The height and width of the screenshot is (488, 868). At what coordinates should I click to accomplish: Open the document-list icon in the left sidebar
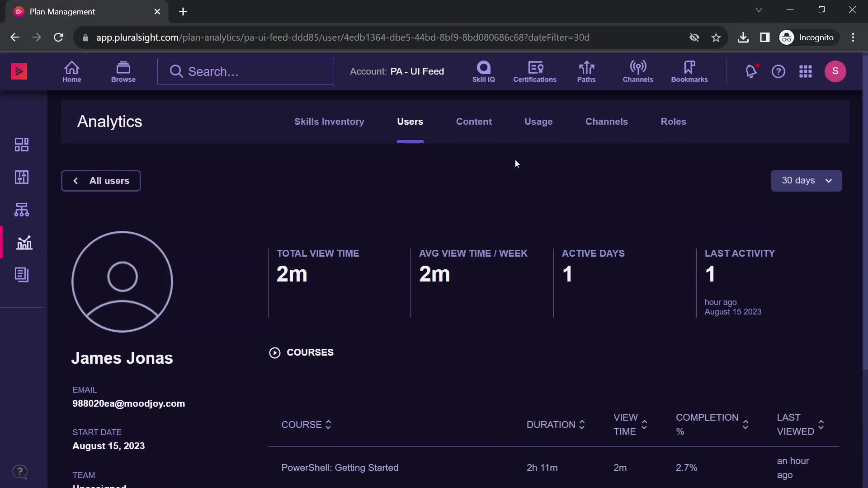pos(22,275)
